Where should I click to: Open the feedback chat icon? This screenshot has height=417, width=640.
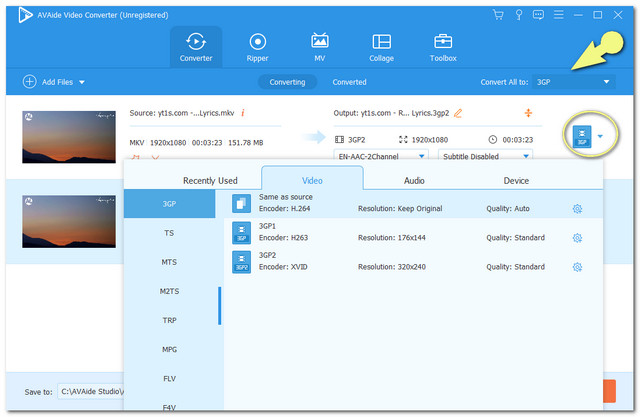click(x=538, y=15)
